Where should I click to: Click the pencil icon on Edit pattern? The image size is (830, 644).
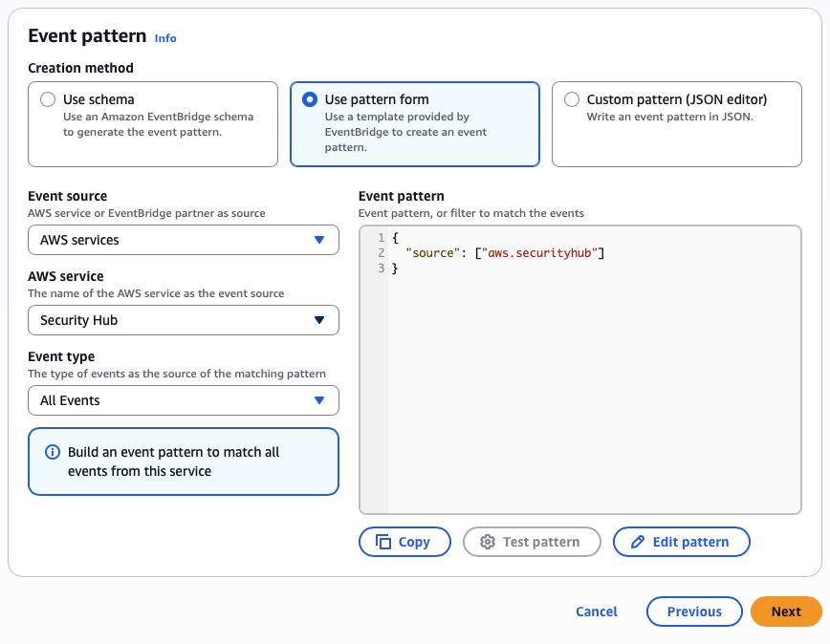[x=638, y=542]
